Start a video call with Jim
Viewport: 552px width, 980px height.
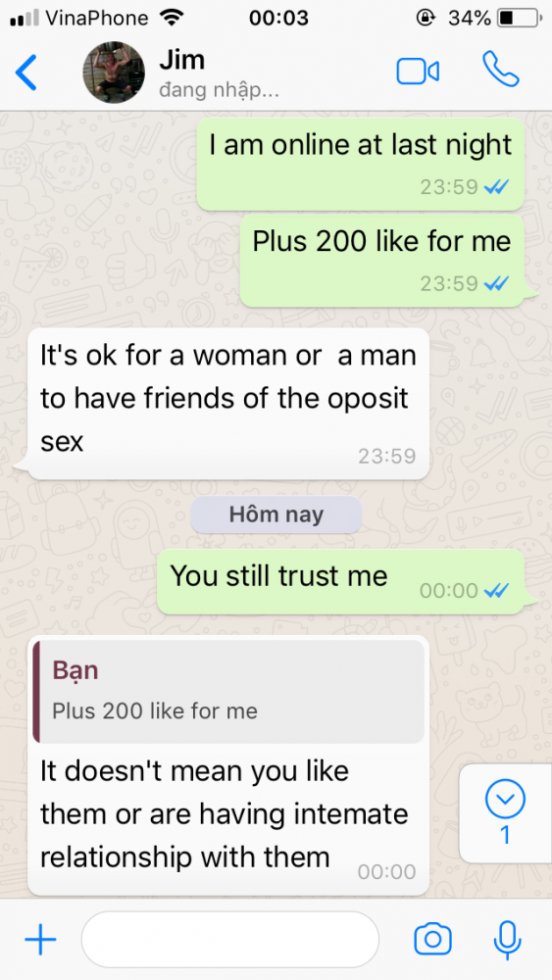[x=418, y=72]
